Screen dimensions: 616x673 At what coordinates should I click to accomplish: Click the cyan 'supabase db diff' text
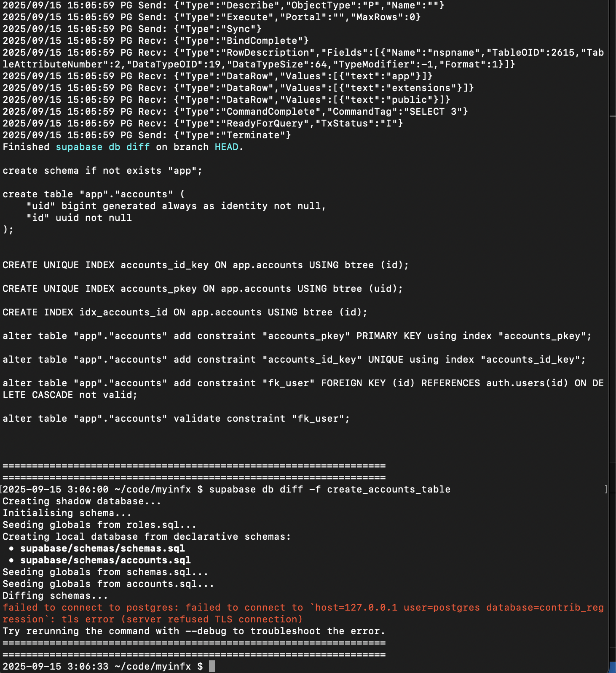coord(102,147)
